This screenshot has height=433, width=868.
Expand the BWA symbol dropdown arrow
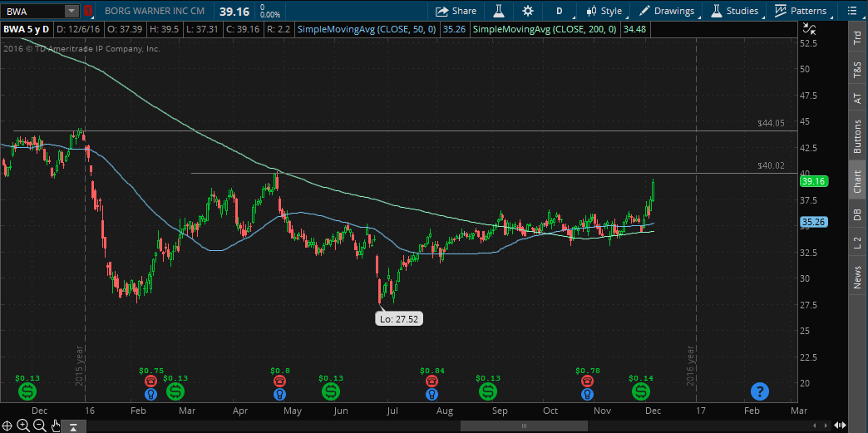[72, 12]
